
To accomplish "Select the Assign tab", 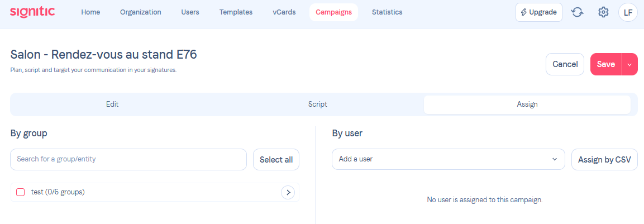I will click(527, 104).
